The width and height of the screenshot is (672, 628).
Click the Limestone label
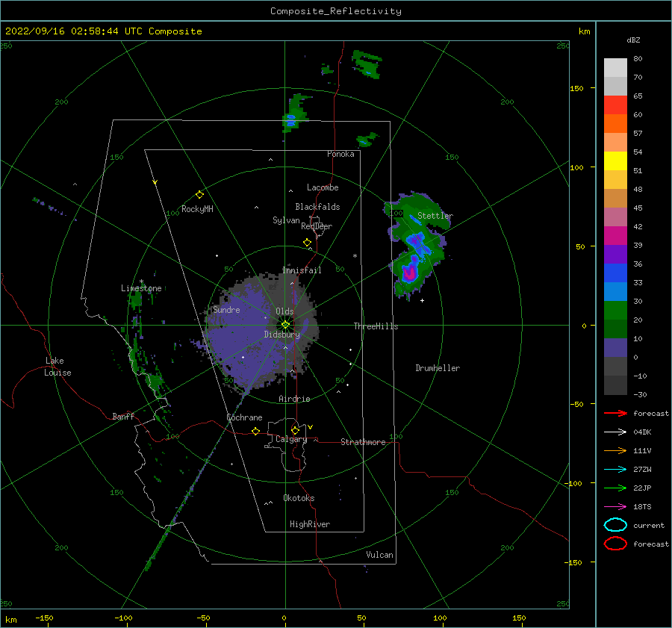point(141,288)
